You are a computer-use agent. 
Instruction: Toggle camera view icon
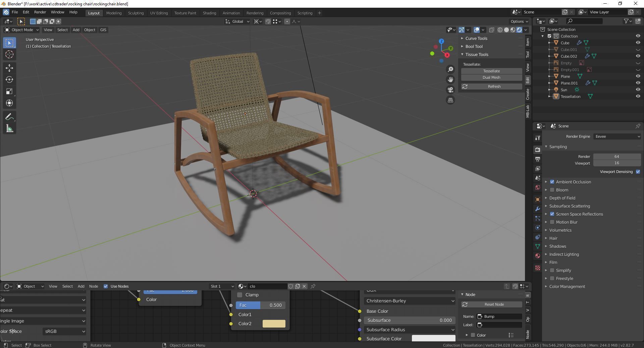[x=450, y=90]
